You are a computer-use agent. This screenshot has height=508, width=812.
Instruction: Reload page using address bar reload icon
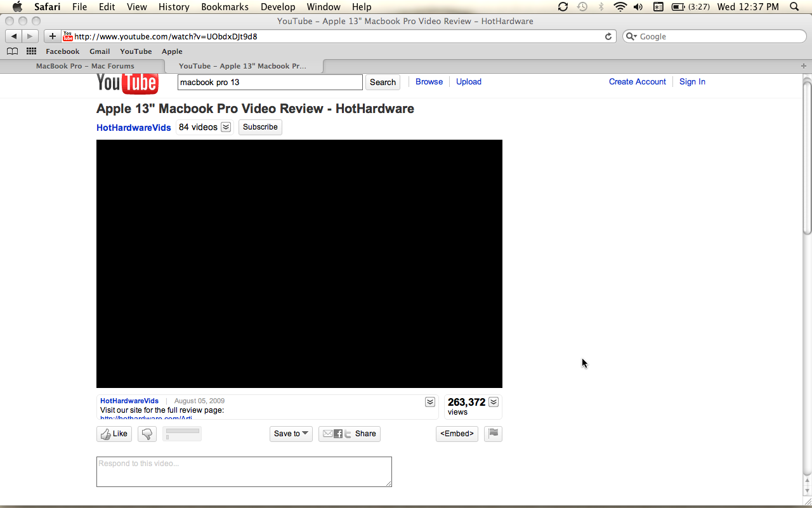tap(608, 36)
